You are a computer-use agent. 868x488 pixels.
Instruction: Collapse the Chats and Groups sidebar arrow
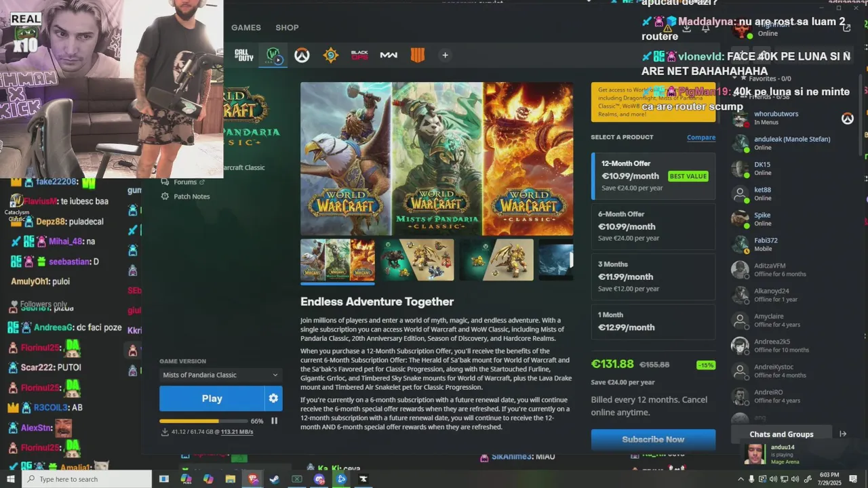[843, 434]
